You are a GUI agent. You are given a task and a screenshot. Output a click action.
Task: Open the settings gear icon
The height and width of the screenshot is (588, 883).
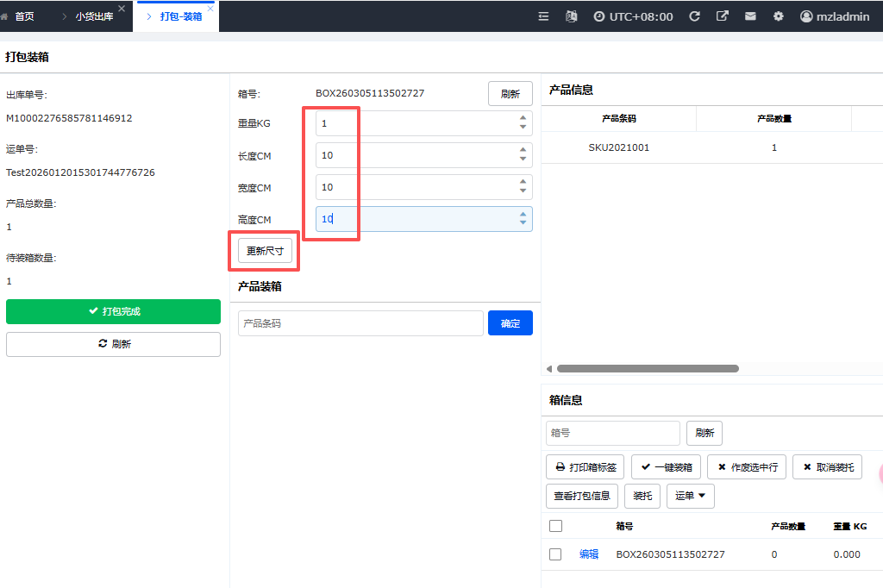[778, 16]
